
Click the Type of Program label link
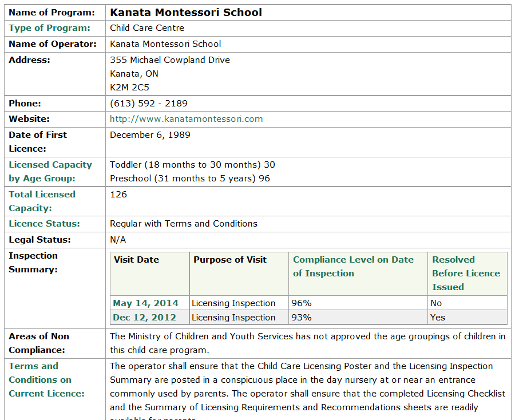click(49, 28)
